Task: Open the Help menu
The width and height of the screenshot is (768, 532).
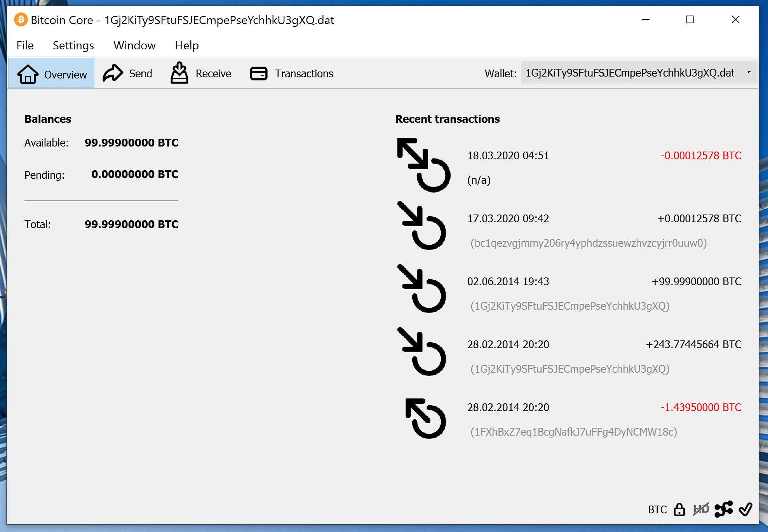Action: click(187, 45)
